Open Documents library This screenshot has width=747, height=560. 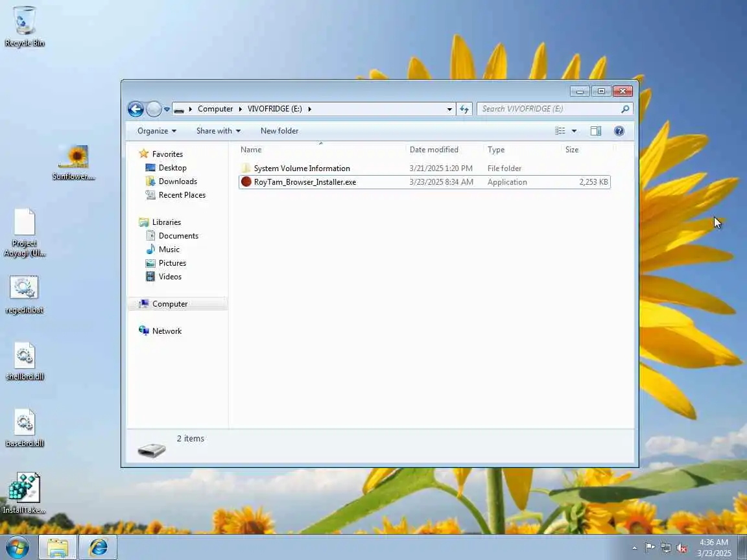[x=178, y=236]
